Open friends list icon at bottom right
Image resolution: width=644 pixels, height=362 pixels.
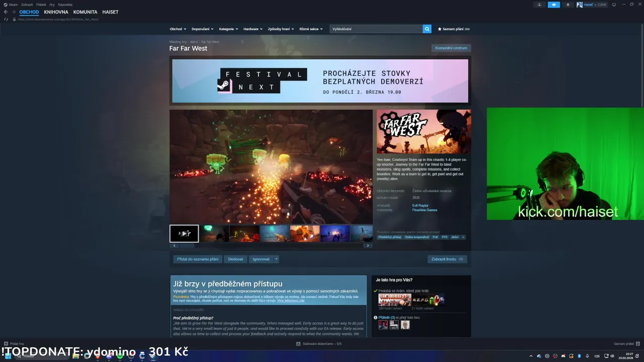pos(638,344)
